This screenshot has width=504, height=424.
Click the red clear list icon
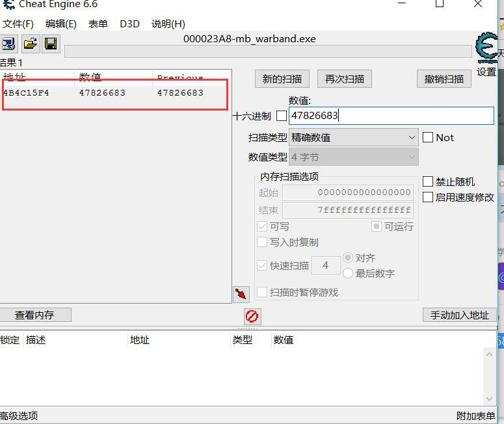click(x=252, y=316)
